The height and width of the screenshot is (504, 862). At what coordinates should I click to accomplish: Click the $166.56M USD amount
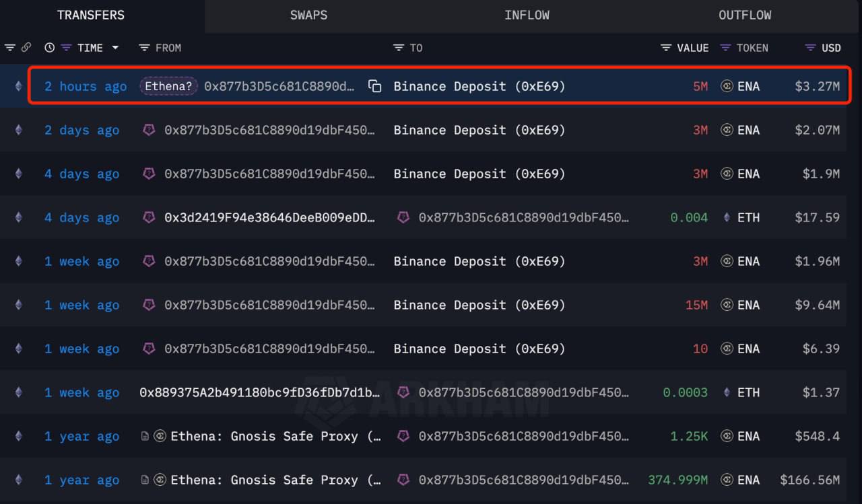(x=809, y=480)
